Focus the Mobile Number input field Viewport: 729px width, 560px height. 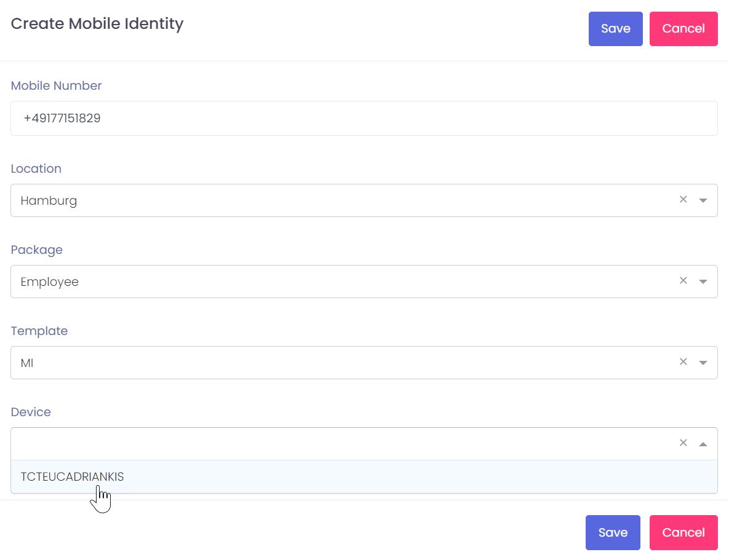point(364,119)
